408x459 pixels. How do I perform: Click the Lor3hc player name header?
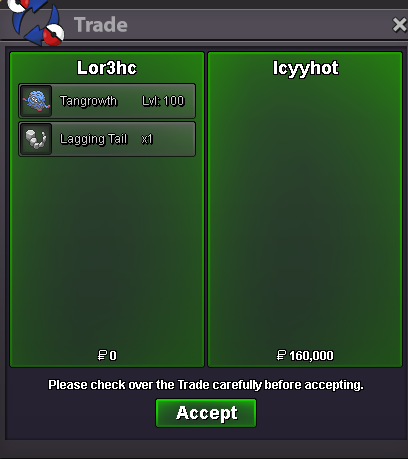point(107,68)
